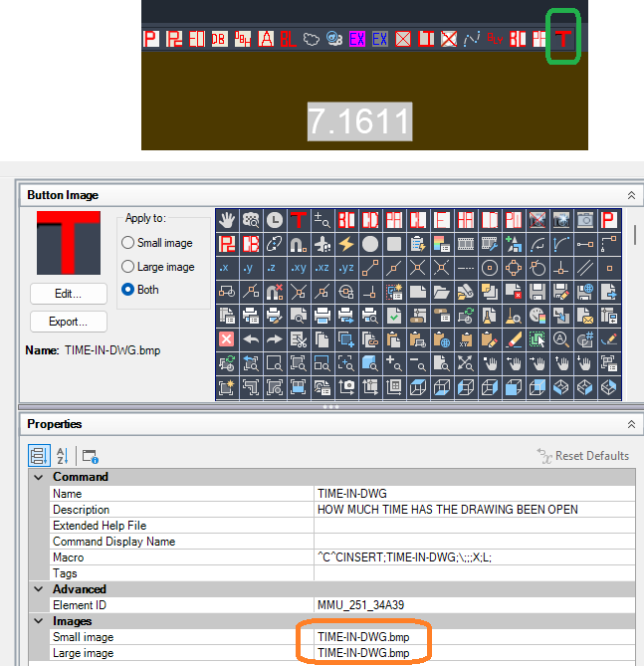Select the pink X cancel icon
The height and width of the screenshot is (666, 644).
point(226,339)
